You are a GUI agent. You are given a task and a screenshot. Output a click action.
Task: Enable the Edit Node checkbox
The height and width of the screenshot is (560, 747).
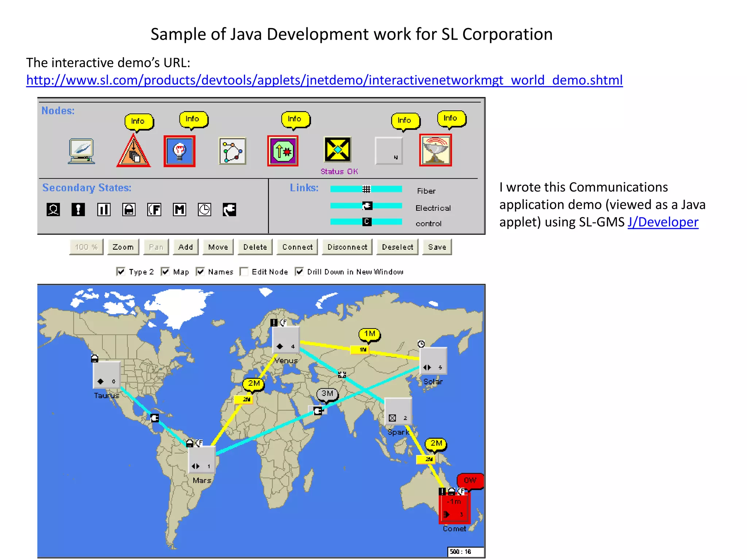coord(244,272)
